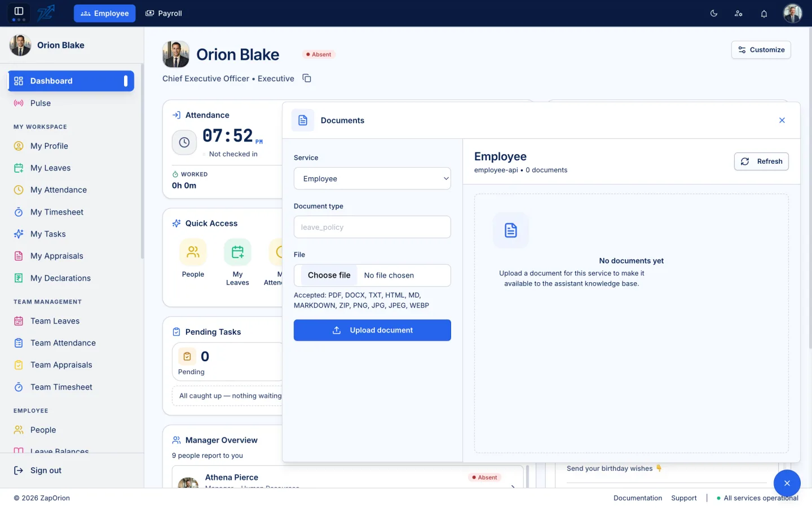Click the ZapOrion logo icon
Image resolution: width=812 pixels, height=508 pixels.
(x=46, y=13)
